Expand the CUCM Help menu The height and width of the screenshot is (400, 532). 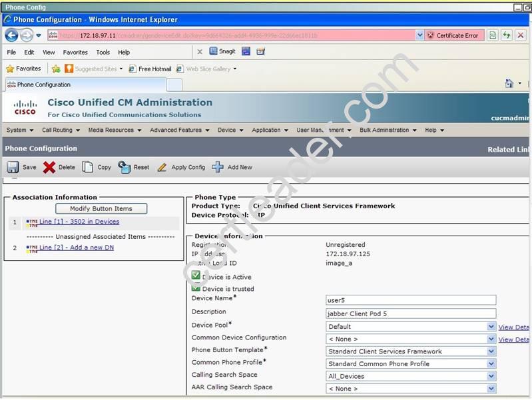coord(434,130)
